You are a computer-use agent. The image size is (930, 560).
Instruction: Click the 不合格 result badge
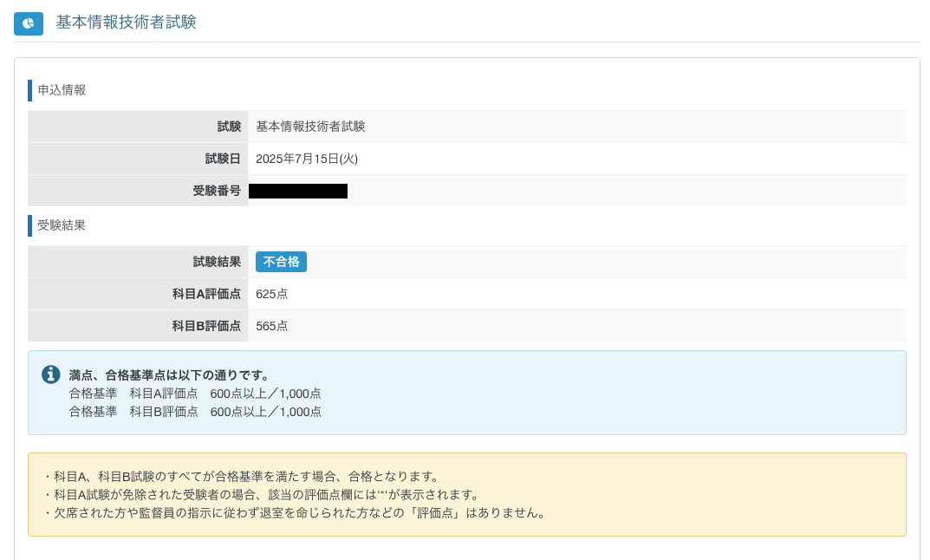coord(281,262)
